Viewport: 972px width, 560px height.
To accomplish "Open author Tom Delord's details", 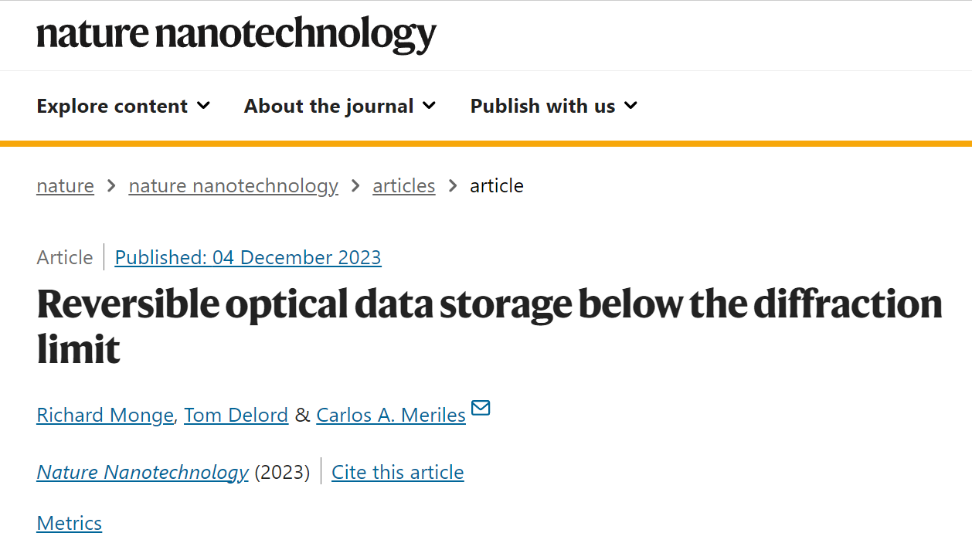I will click(x=236, y=416).
